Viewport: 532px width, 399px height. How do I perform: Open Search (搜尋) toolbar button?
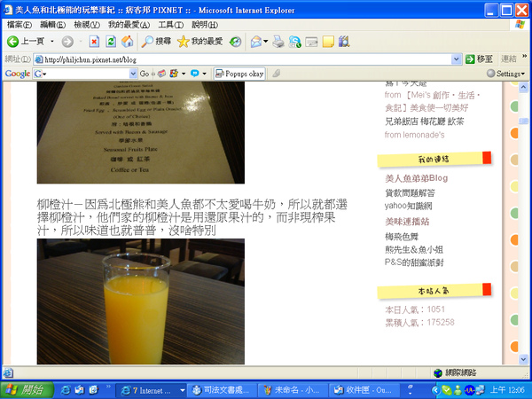pyautogui.click(x=156, y=42)
